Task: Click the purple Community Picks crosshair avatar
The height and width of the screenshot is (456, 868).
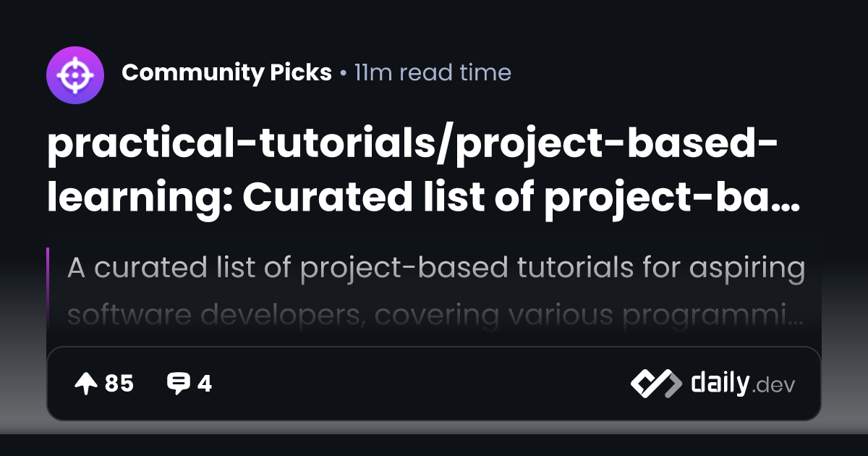Action: click(75, 74)
